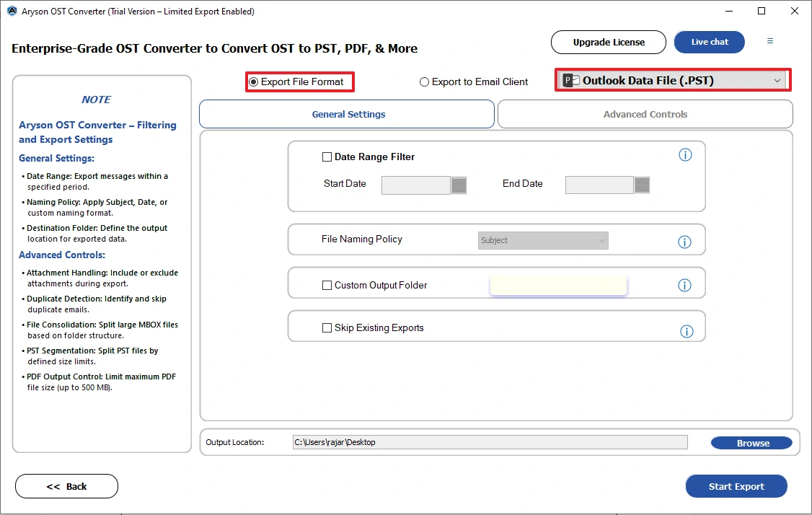Screen dimensions: 812x515
Task: Open the Outlook Data File (.PST) dropdown
Action: click(673, 80)
